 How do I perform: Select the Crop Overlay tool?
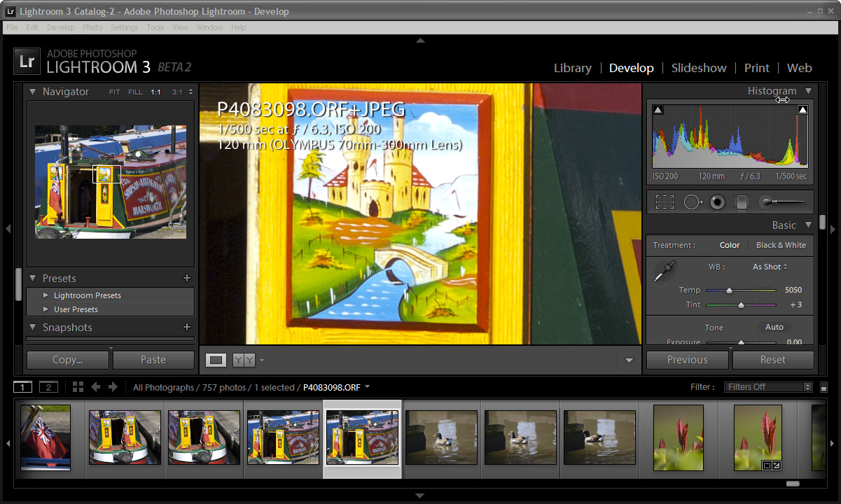pos(664,202)
